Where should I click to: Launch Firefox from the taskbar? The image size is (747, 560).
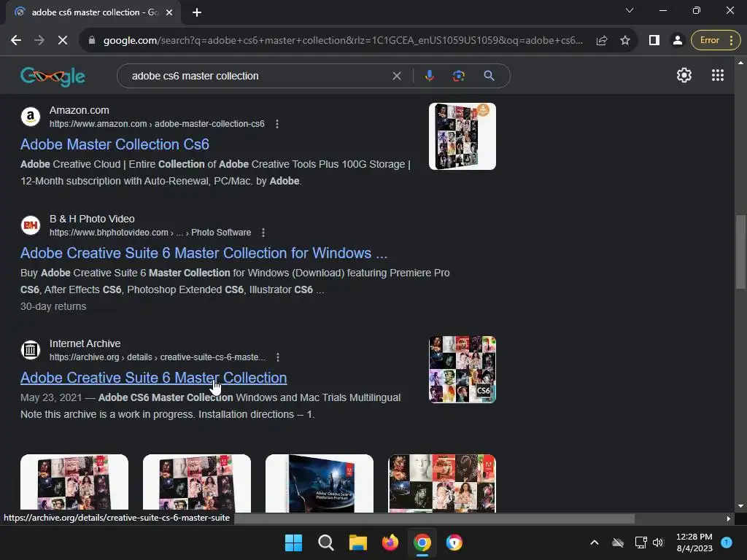(390, 542)
